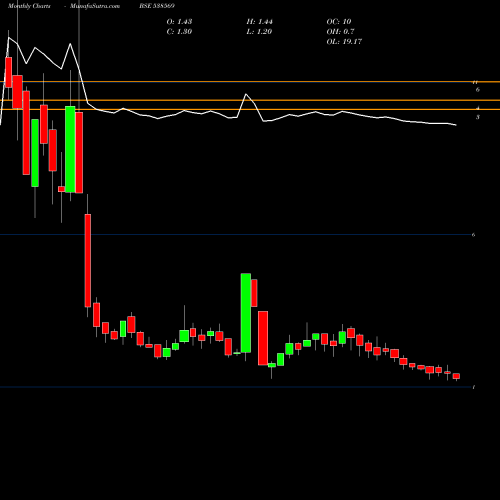Click the "3" axis label below the orange lines

[478, 117]
